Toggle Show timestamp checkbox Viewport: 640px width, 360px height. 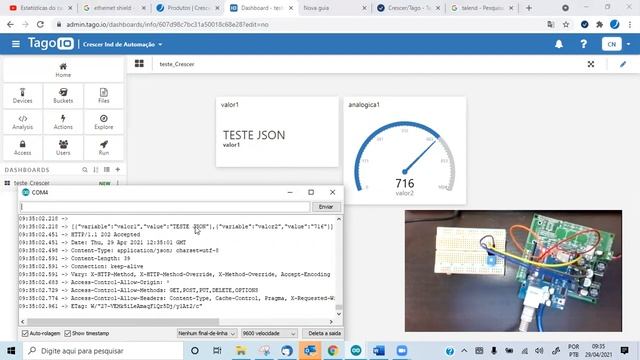68,333
